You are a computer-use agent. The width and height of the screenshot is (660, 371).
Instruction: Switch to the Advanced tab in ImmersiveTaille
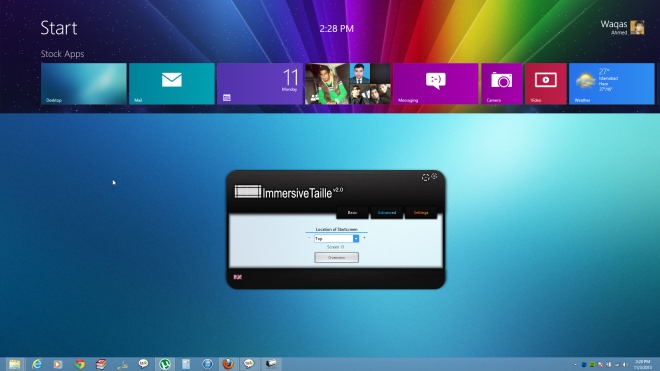(x=386, y=213)
